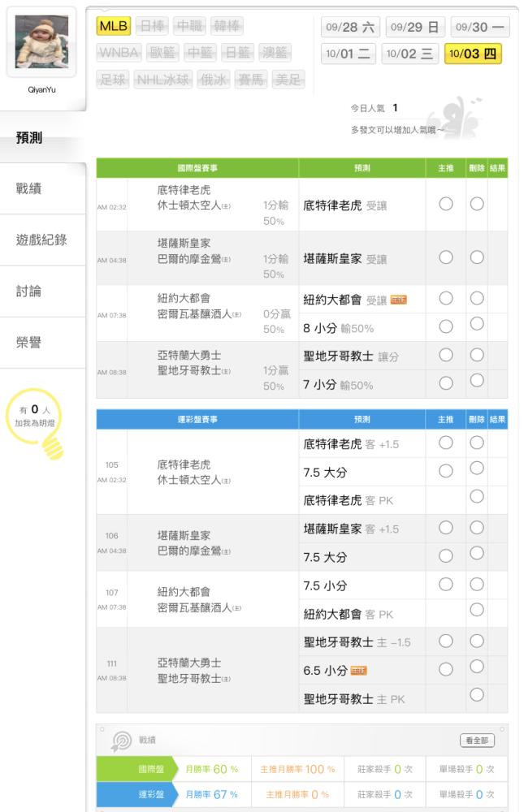524x812 pixels.
Task: Select 主推 radio for 底特律老虎 受讓
Action: [x=445, y=204]
